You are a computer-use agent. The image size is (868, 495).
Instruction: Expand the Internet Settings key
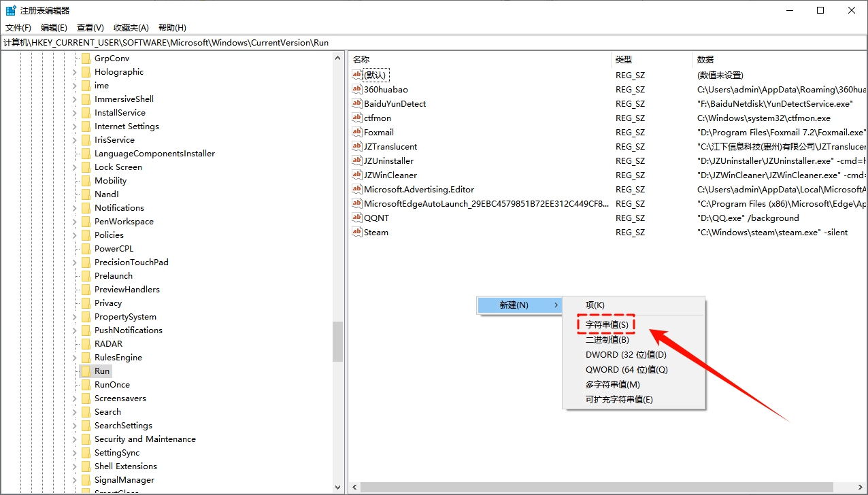(x=76, y=126)
